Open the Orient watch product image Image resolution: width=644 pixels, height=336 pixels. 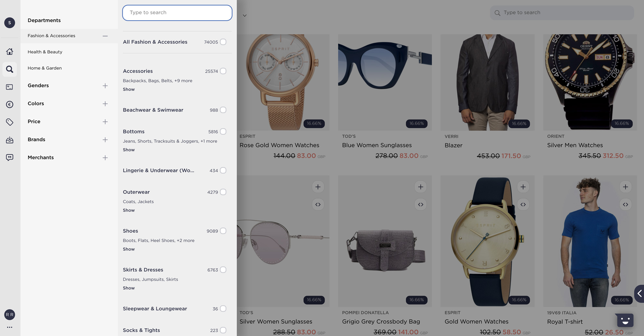590,82
